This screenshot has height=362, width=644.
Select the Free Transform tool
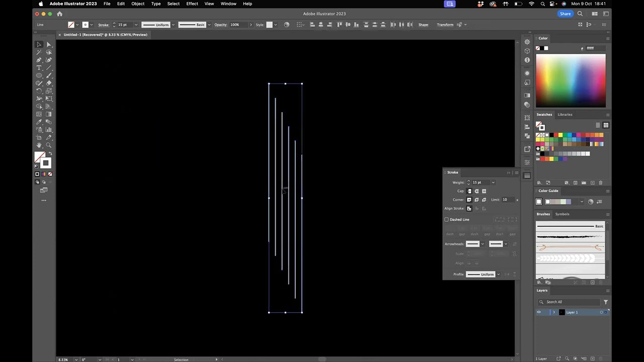click(x=49, y=99)
